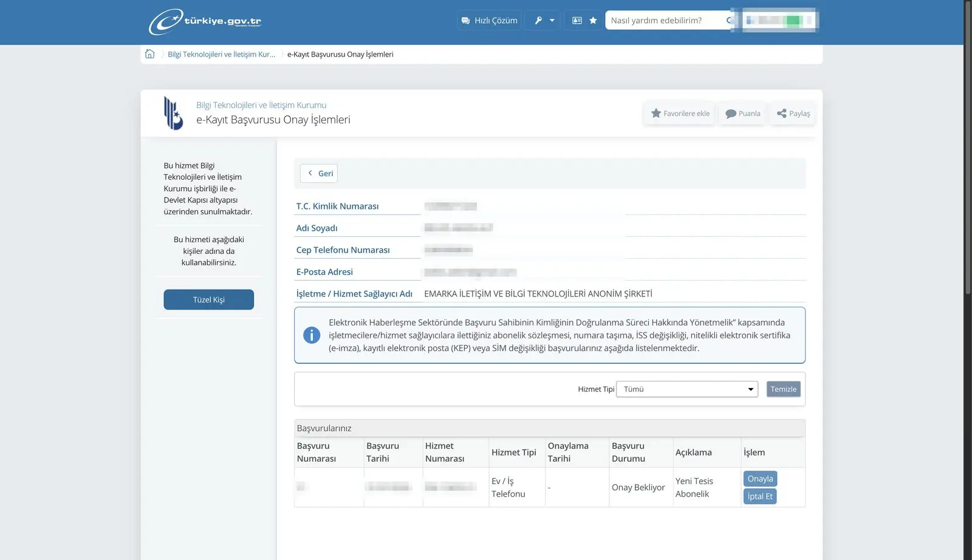Select EMARKA İLETİŞİM company name text

538,294
